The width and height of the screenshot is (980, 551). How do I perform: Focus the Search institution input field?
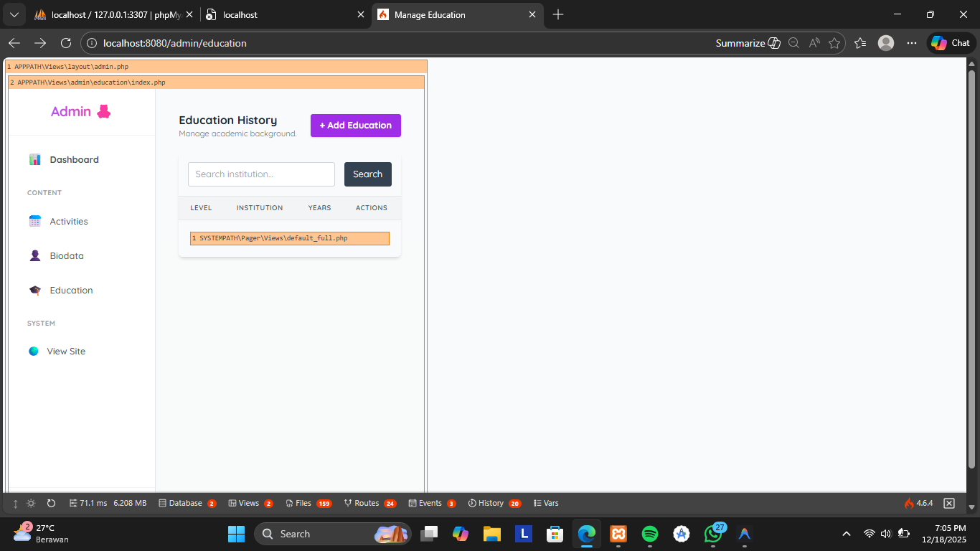pos(261,174)
